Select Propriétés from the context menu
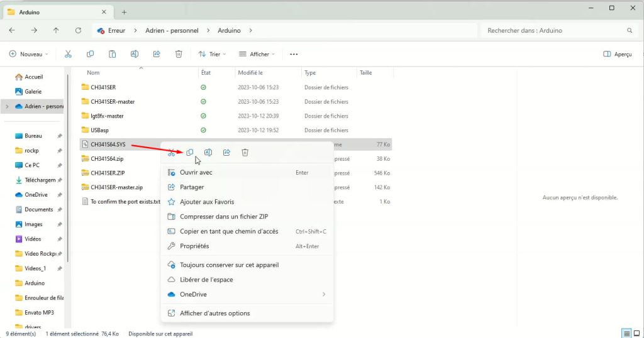This screenshot has width=644, height=338. [x=194, y=246]
